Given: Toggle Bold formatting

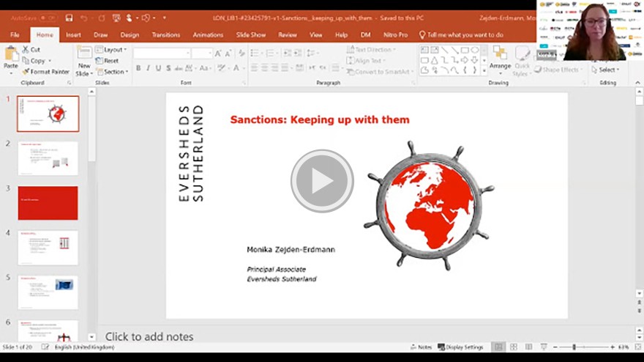Looking at the screenshot, I should (138, 68).
